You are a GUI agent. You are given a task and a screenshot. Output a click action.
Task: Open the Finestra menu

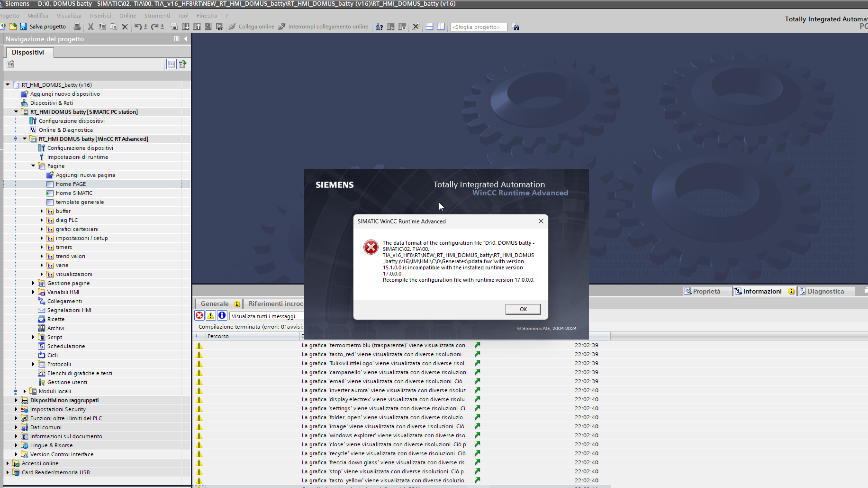click(x=207, y=16)
